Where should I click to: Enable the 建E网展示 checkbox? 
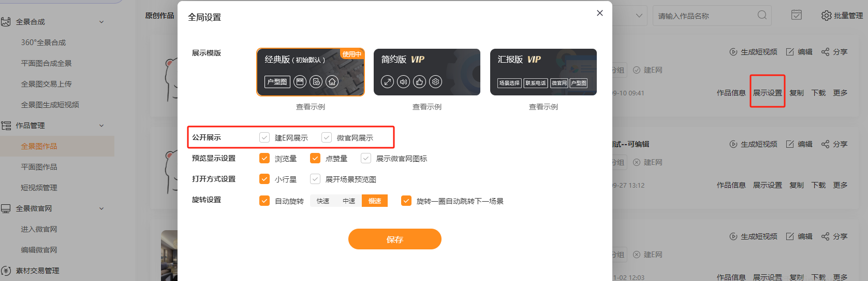[264, 137]
